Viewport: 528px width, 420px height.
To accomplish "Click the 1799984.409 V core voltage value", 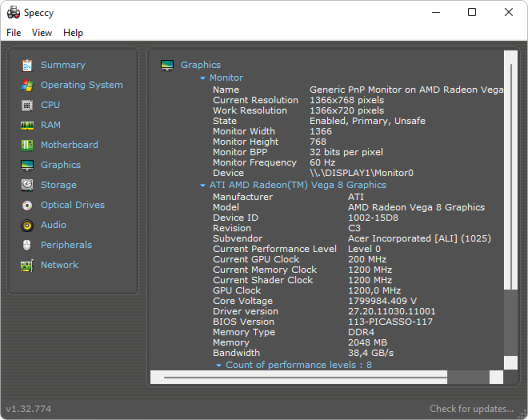I will [382, 301].
